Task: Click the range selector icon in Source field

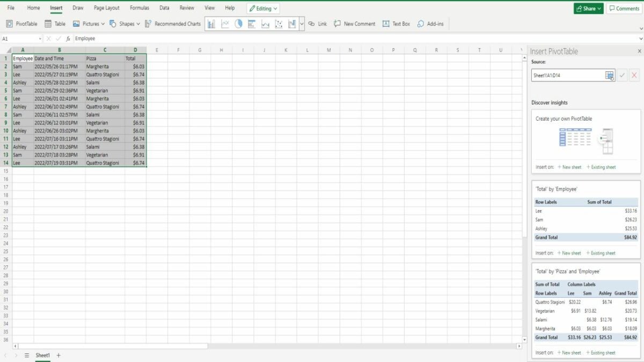Action: [609, 76]
